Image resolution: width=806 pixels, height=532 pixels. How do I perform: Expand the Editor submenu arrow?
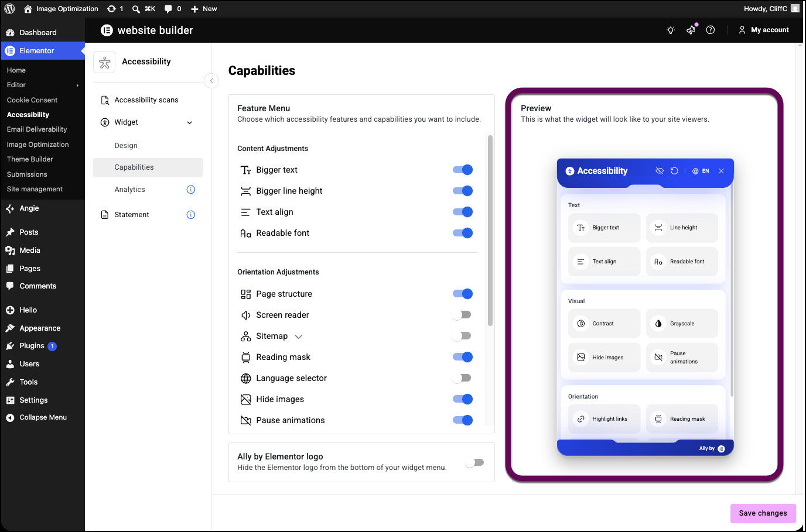[77, 85]
